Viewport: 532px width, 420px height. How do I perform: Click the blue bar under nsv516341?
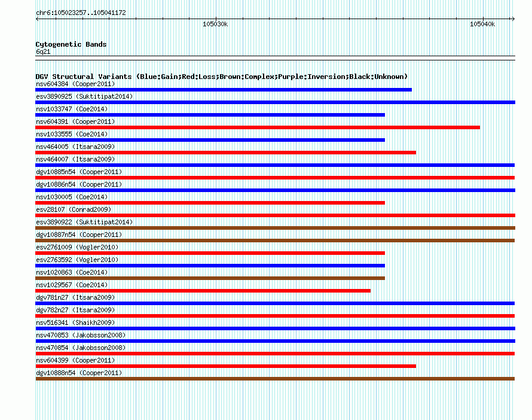point(276,328)
